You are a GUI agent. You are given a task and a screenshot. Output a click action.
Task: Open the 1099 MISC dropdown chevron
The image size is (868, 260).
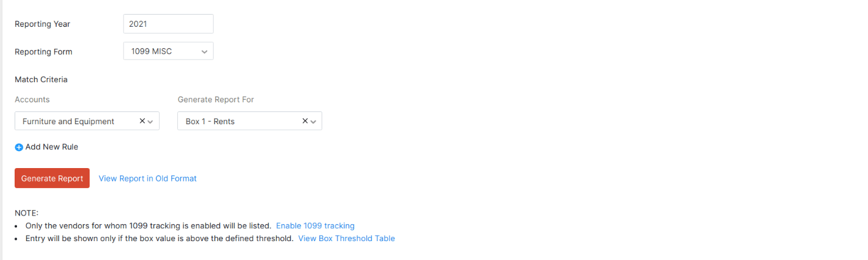204,52
